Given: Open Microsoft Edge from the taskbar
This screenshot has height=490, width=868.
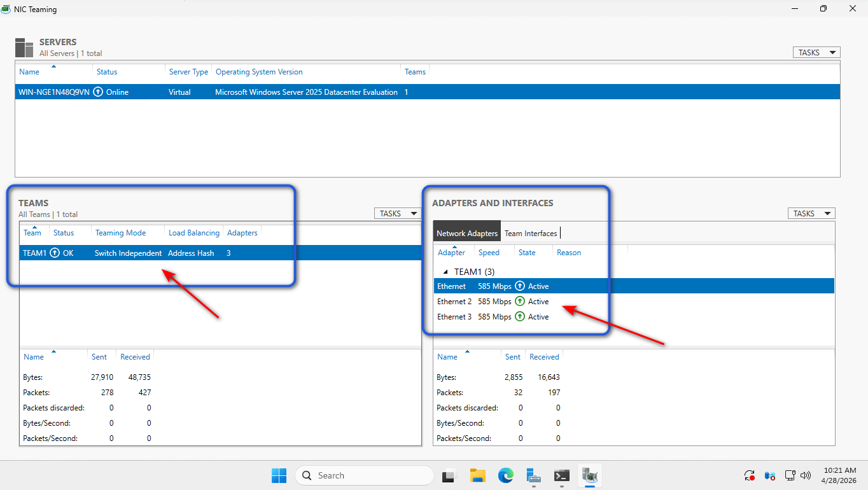Looking at the screenshot, I should 506,475.
